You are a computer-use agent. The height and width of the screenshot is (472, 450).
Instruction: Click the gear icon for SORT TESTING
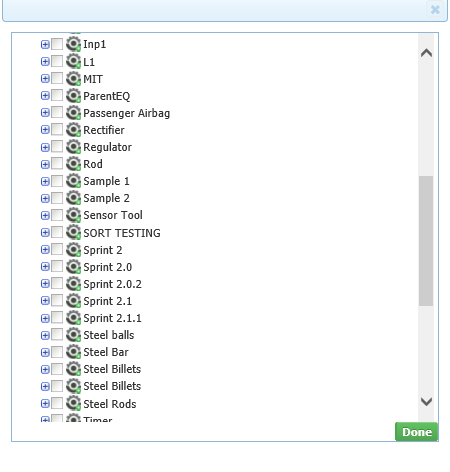pyautogui.click(x=73, y=232)
